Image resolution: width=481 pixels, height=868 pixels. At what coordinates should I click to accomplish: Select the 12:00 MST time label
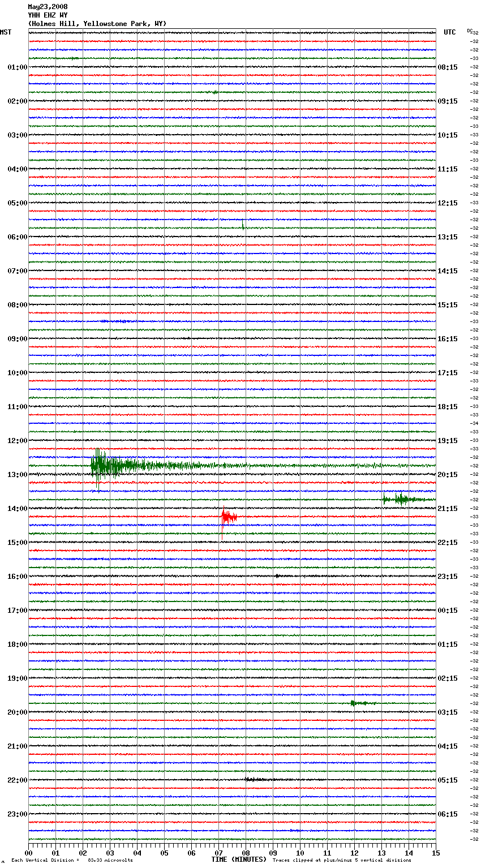pyautogui.click(x=18, y=441)
